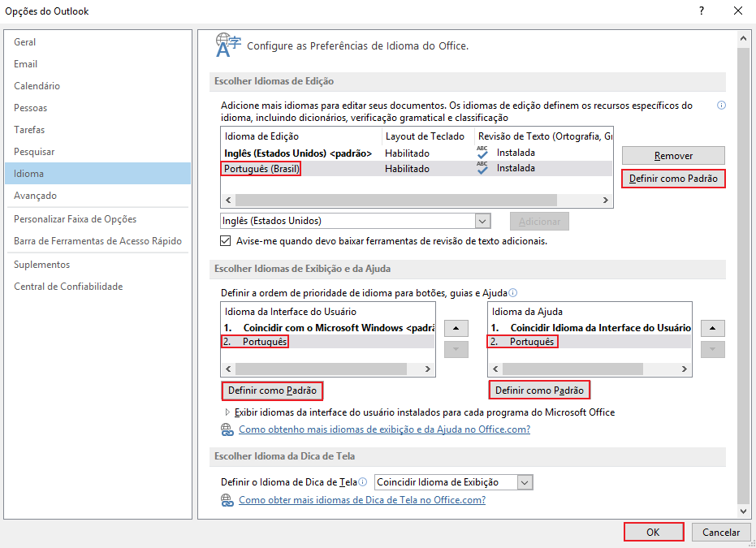Toggle 'Avise-me quando devo baixar ferramentas' checkbox

225,240
